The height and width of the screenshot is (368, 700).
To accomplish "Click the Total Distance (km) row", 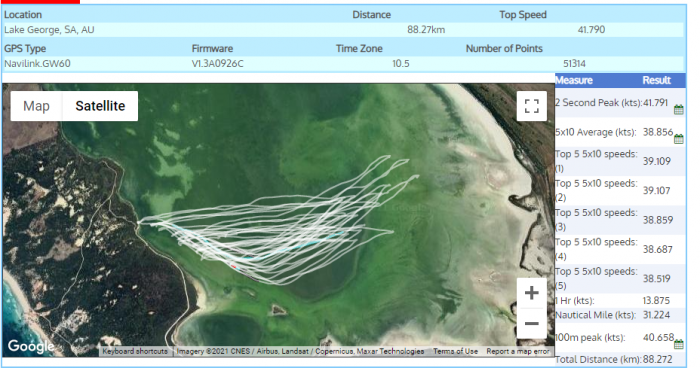I will (x=620, y=359).
